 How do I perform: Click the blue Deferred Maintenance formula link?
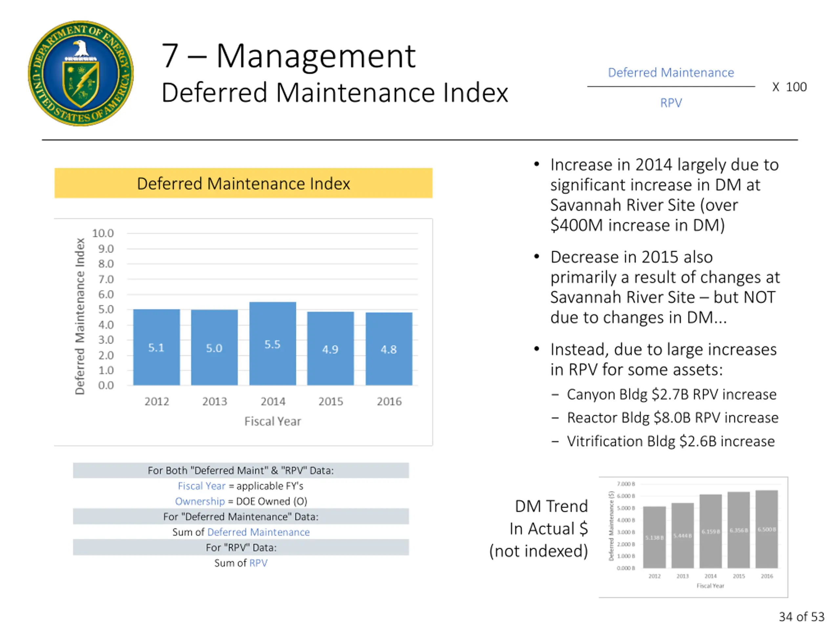(x=671, y=73)
